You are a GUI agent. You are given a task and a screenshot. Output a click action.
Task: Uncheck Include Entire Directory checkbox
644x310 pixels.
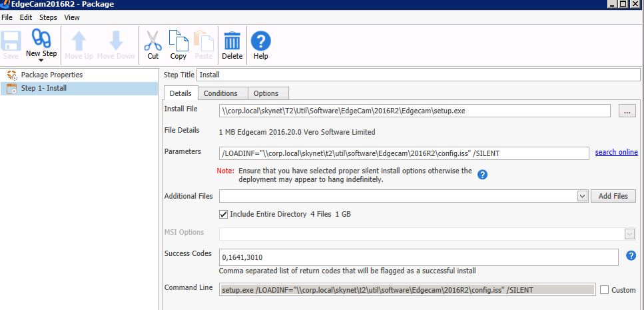(x=224, y=214)
